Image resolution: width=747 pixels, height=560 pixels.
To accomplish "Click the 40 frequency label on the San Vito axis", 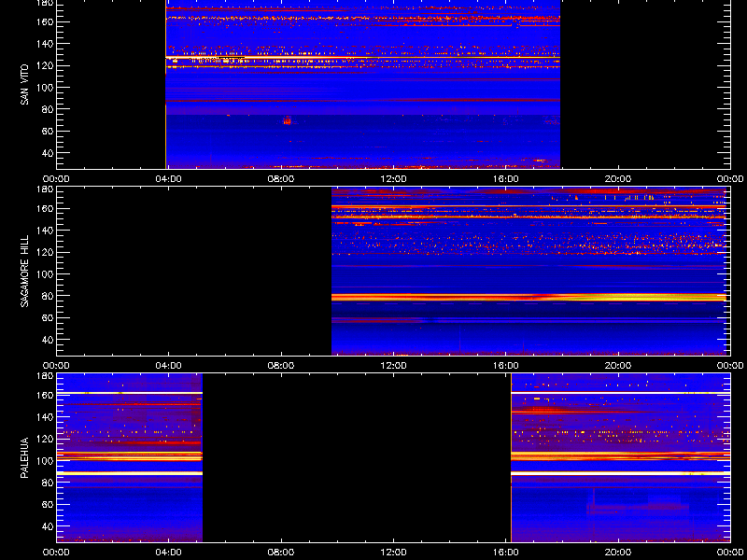I will tap(49, 153).
